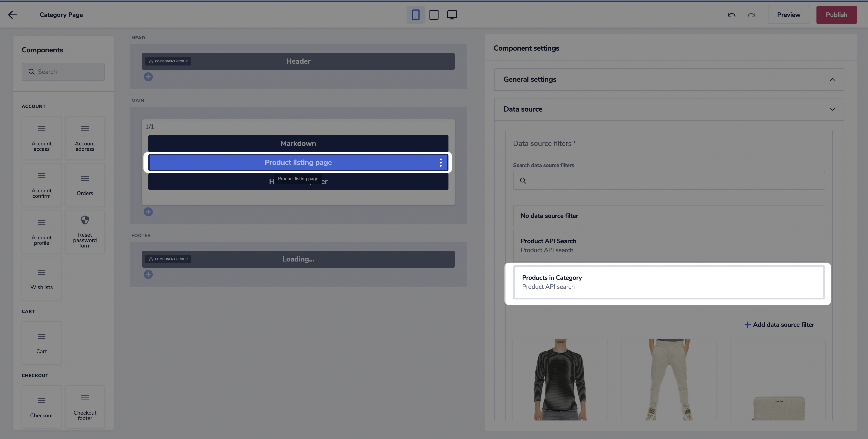Select the No data source filter option
The image size is (868, 439).
pyautogui.click(x=669, y=216)
